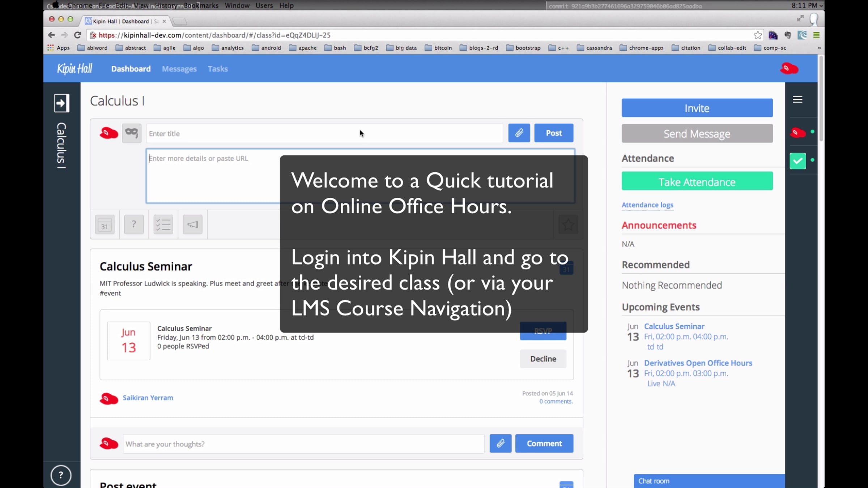Open the Dashboard tab
868x488 pixels.
click(131, 69)
